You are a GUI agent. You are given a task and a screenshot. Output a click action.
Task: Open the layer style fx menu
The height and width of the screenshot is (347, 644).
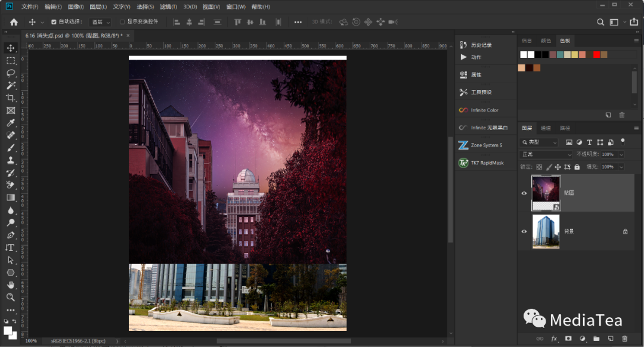click(x=554, y=339)
